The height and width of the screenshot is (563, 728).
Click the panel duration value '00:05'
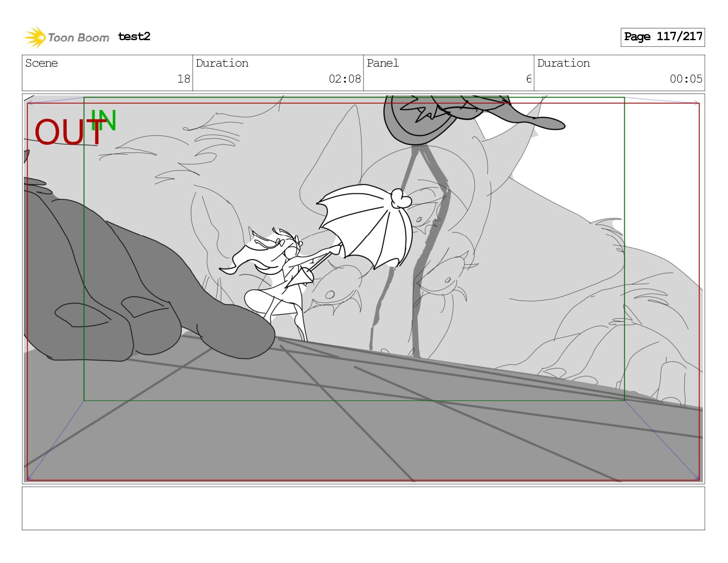click(x=686, y=79)
